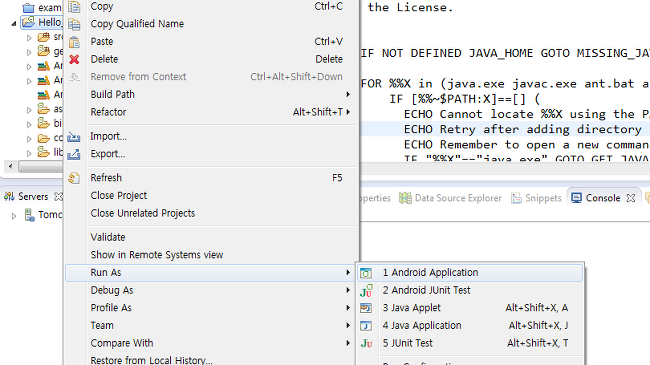Image resolution: width=650 pixels, height=365 pixels.
Task: Select Run As menu entry
Action: point(211,273)
